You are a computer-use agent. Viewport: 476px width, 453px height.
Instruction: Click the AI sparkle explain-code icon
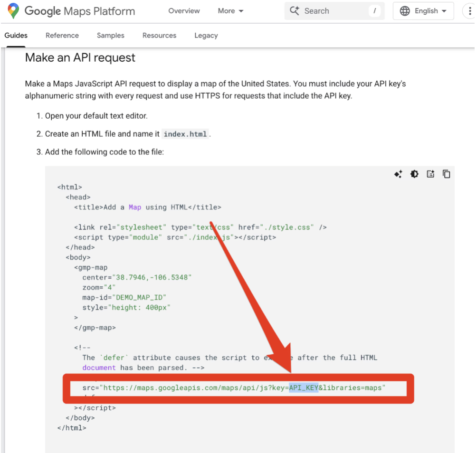[398, 174]
